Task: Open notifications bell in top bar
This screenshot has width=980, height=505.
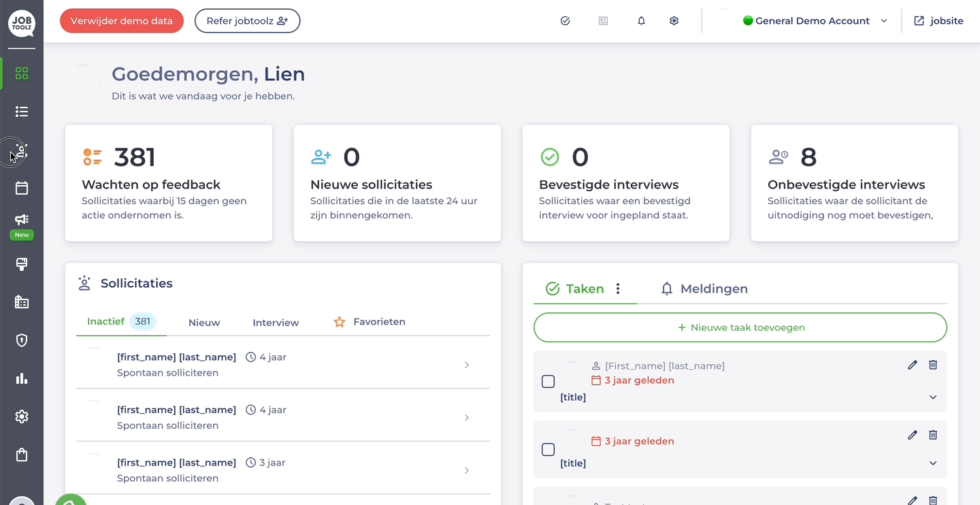Action: 641,21
